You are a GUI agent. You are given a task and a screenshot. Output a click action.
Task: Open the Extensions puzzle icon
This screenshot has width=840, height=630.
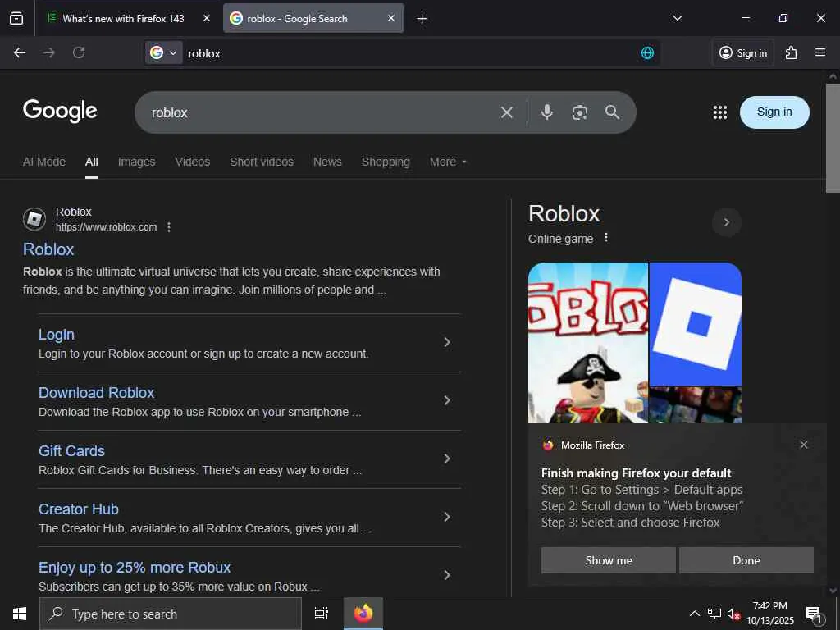791,52
